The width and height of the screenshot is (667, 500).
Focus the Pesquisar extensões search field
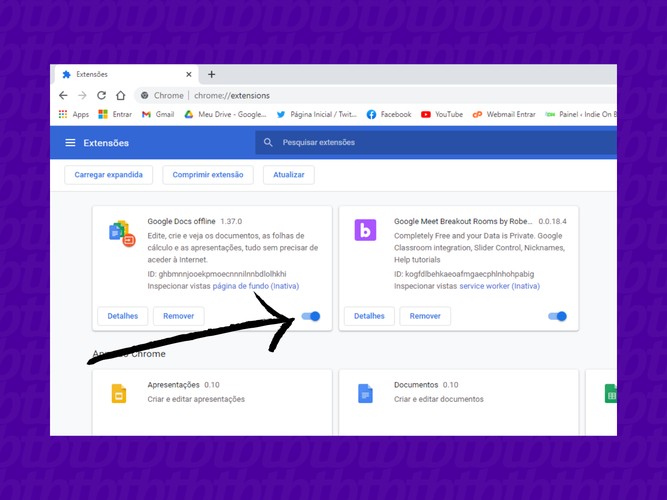pyautogui.click(x=436, y=142)
